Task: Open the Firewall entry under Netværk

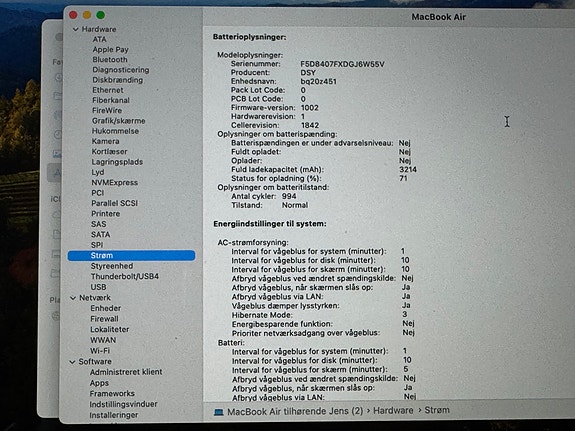Action: tap(104, 319)
